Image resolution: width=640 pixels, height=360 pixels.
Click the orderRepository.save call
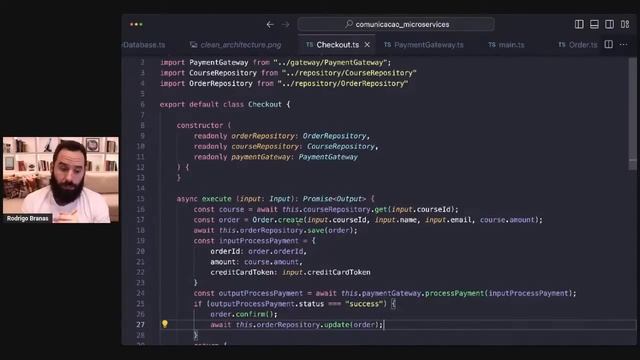(x=287, y=230)
